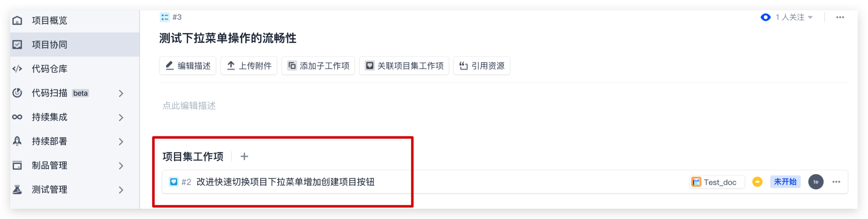This screenshot has width=868, height=219.
Task: Click the issue type icon beside #3
Action: pyautogui.click(x=164, y=17)
